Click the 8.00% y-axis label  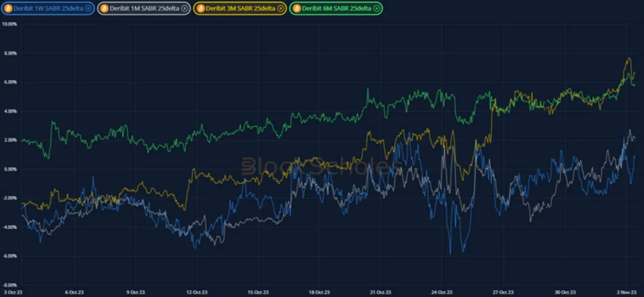coord(11,53)
